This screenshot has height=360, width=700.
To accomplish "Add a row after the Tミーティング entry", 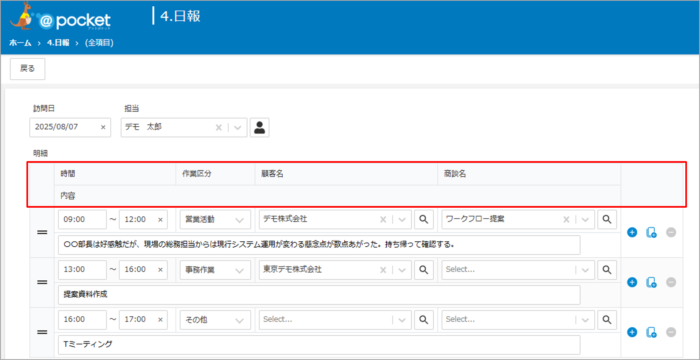I will click(632, 332).
